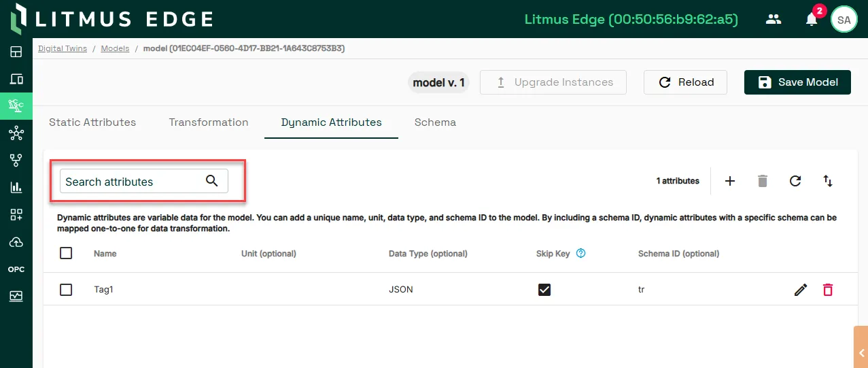Click the import/export arrows icon

coord(828,181)
